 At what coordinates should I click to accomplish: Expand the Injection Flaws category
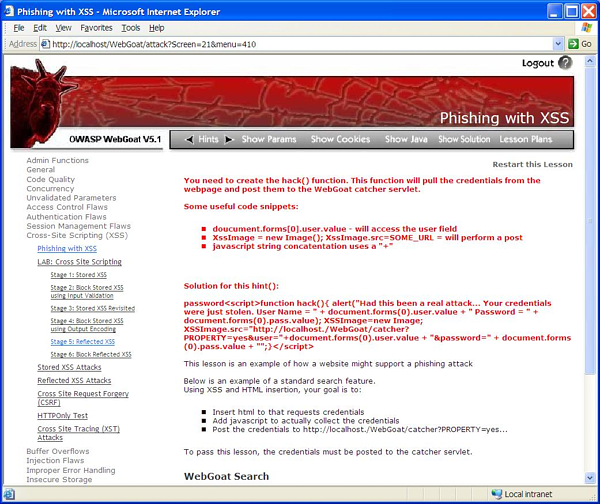click(x=55, y=461)
